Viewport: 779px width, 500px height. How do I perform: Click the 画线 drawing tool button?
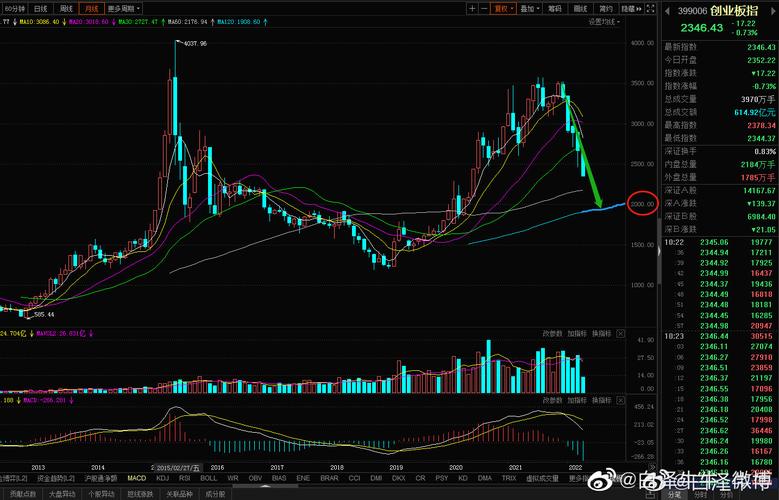[x=580, y=7]
